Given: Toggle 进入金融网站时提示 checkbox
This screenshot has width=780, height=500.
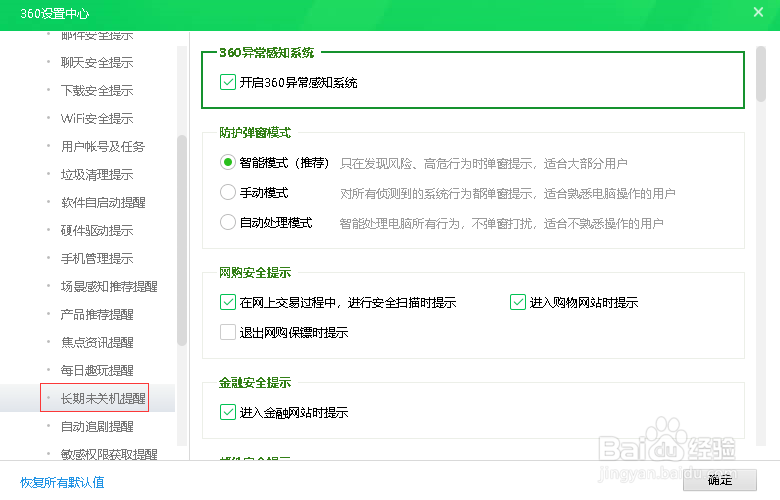Looking at the screenshot, I should 228,412.
